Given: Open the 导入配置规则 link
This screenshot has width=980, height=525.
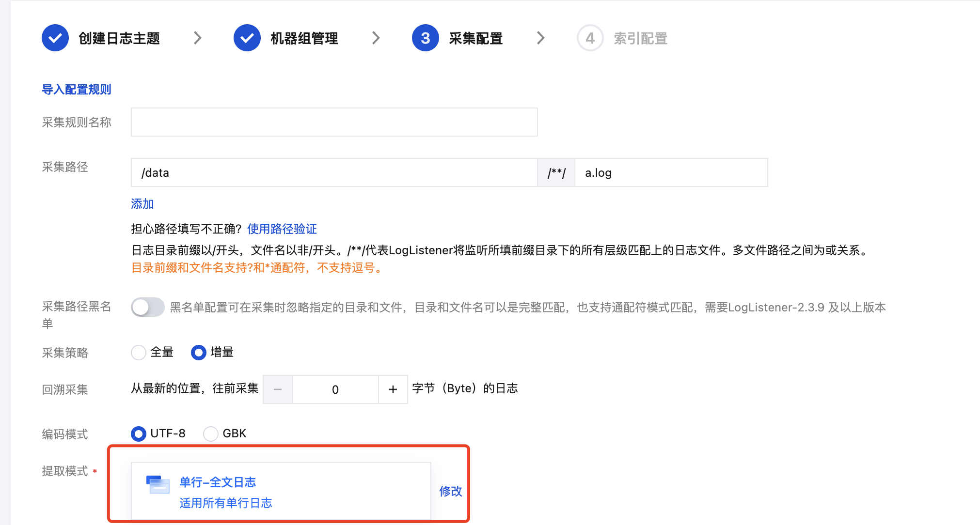Looking at the screenshot, I should pos(77,90).
